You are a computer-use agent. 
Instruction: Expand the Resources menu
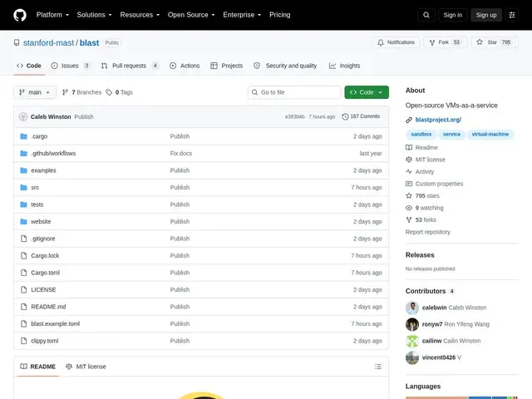140,15
